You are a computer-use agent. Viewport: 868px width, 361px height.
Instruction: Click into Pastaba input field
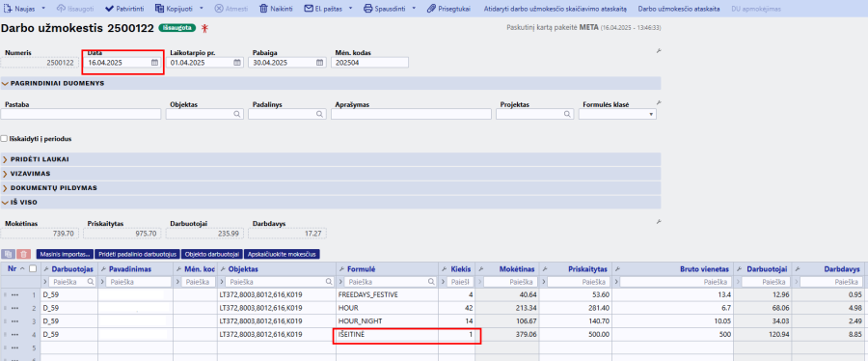coord(81,114)
